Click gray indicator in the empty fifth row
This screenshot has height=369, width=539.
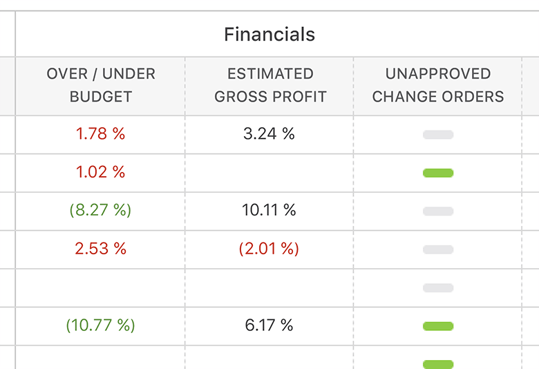[x=438, y=288]
